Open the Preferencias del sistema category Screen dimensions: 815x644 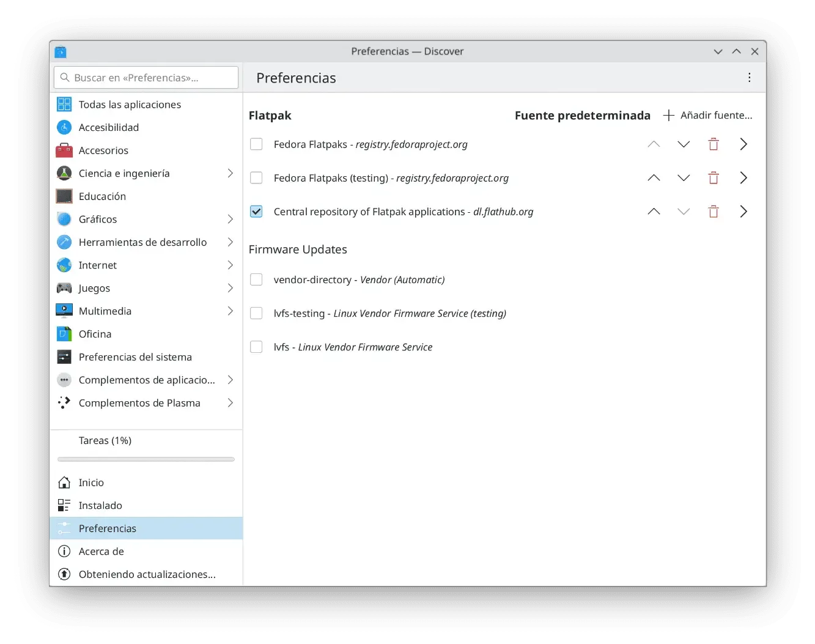[x=146, y=357]
